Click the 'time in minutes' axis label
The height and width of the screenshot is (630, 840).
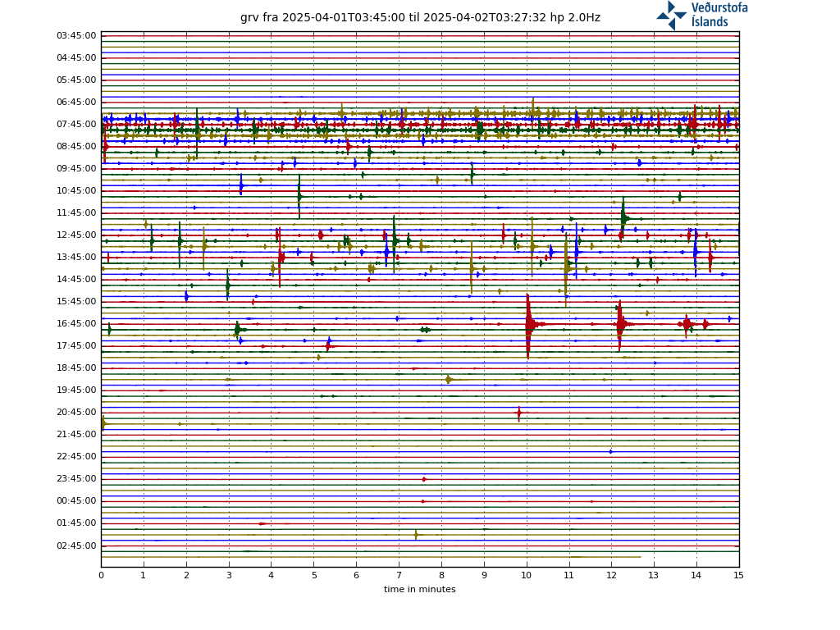tap(419, 589)
